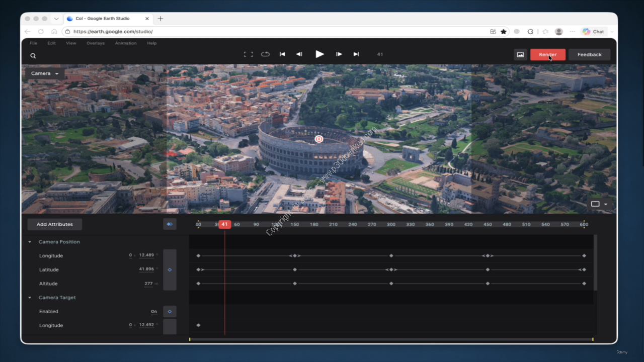Open the View menu
Viewport: 644px width, 362px height.
71,43
